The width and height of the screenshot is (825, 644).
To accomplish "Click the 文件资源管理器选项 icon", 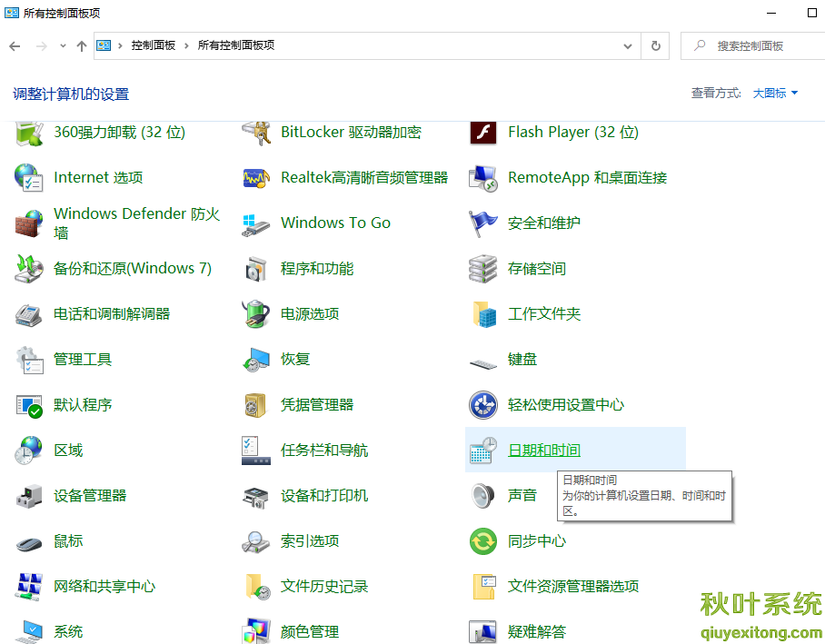I will (484, 587).
